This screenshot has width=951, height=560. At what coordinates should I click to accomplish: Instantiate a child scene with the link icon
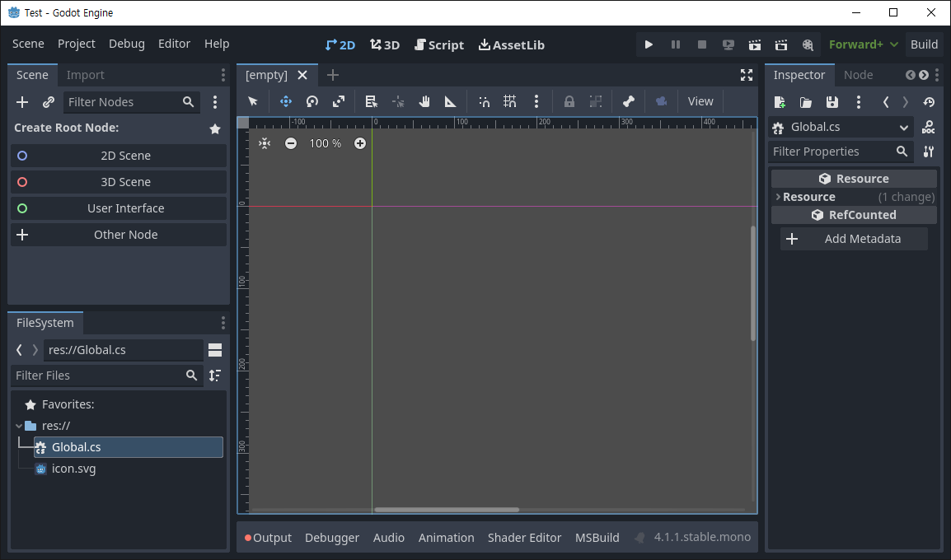(x=49, y=102)
